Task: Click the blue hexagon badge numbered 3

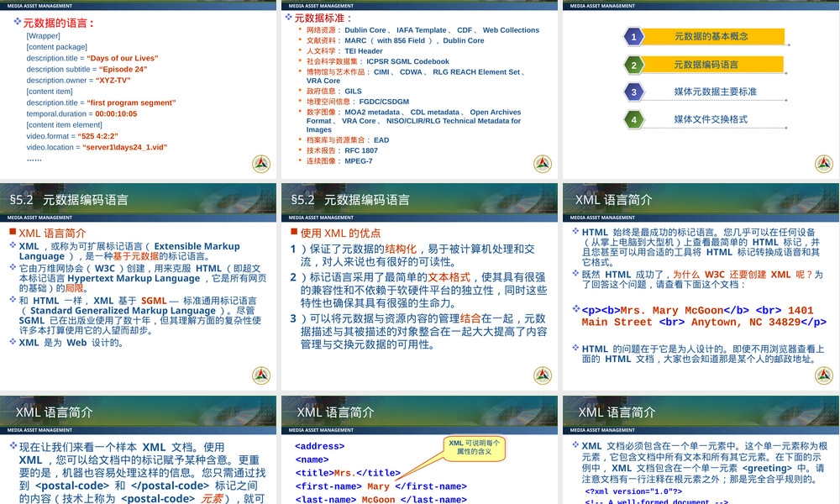Action: click(633, 92)
